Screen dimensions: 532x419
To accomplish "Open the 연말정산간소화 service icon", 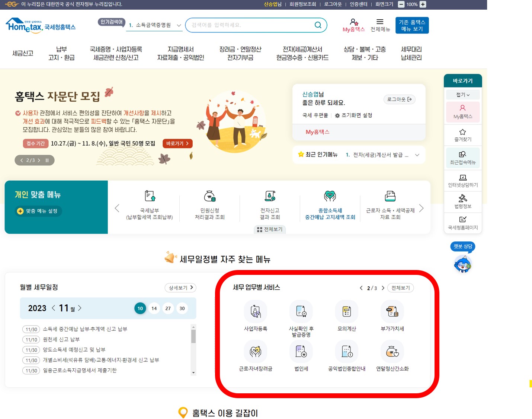I will tap(392, 351).
